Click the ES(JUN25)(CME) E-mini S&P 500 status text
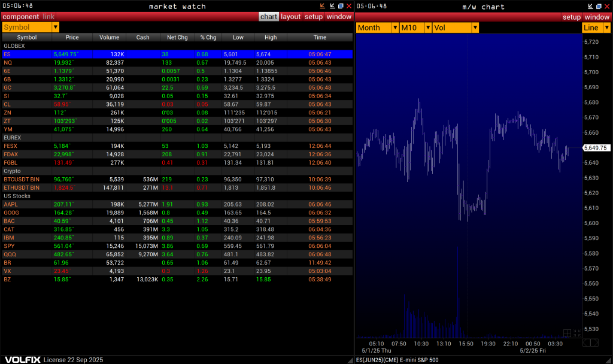 pyautogui.click(x=397, y=360)
